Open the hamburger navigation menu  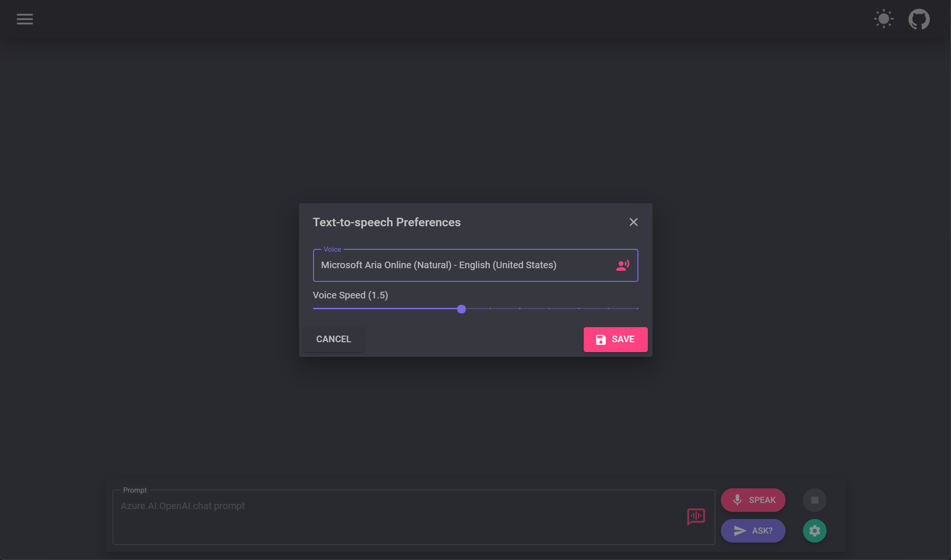pyautogui.click(x=25, y=19)
